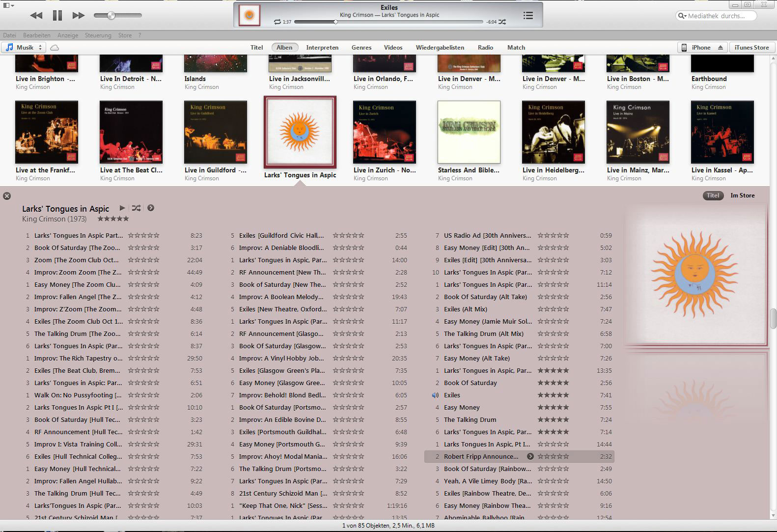
Task: Open the Wiedergabelisten tab
Action: [440, 48]
